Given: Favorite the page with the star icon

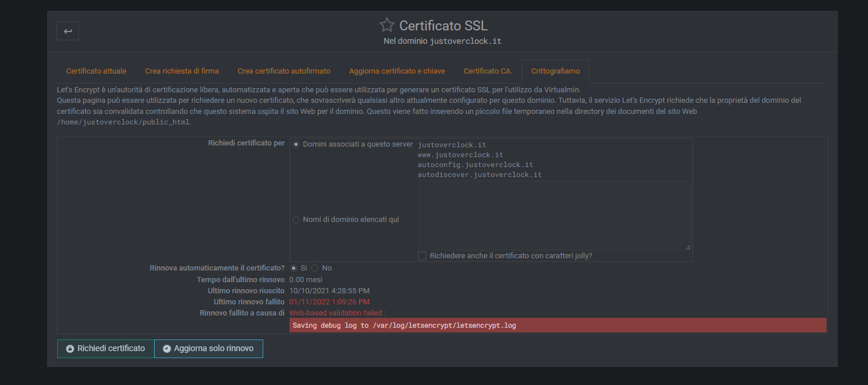Looking at the screenshot, I should coord(386,25).
